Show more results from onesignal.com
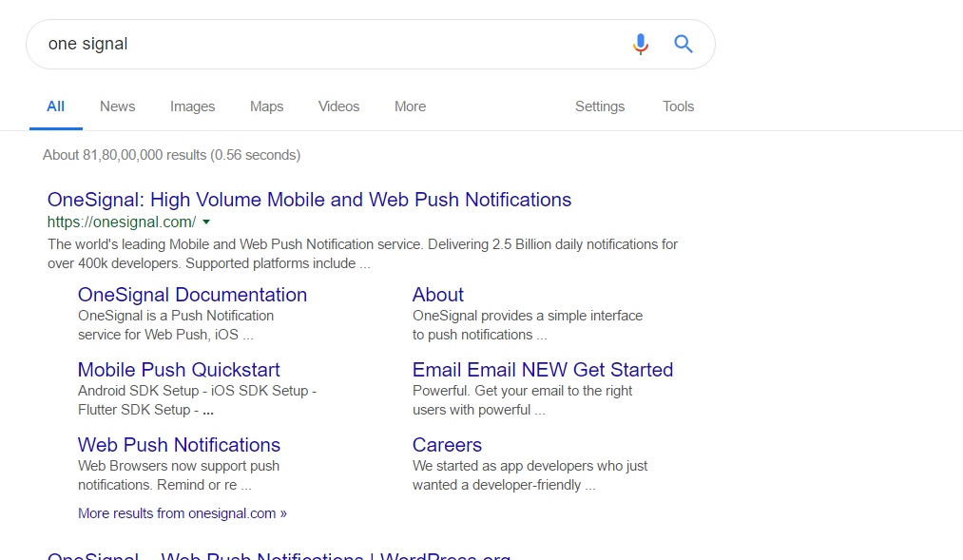The width and height of the screenshot is (963, 560). click(x=182, y=513)
